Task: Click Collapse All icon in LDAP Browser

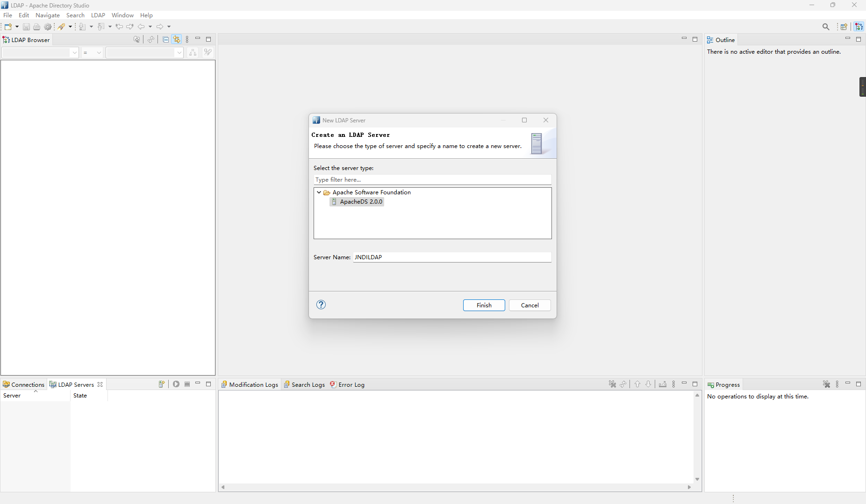Action: (165, 40)
